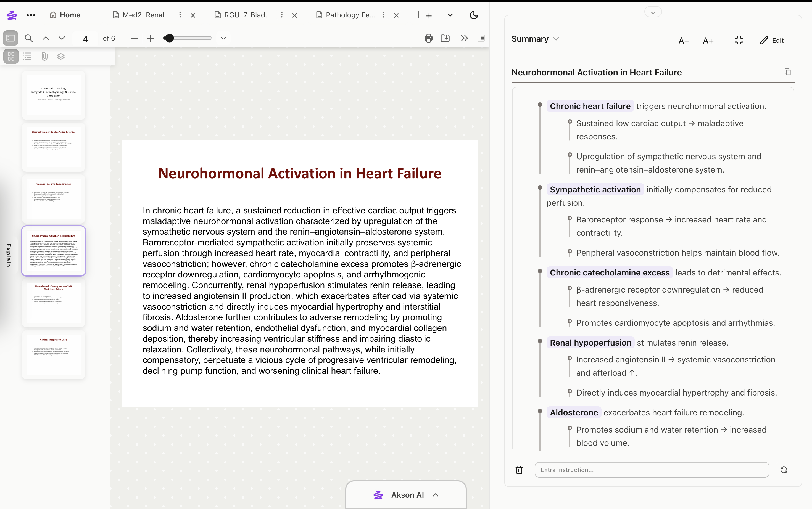The height and width of the screenshot is (509, 812).
Task: Open the layers panel icon
Action: tap(60, 56)
